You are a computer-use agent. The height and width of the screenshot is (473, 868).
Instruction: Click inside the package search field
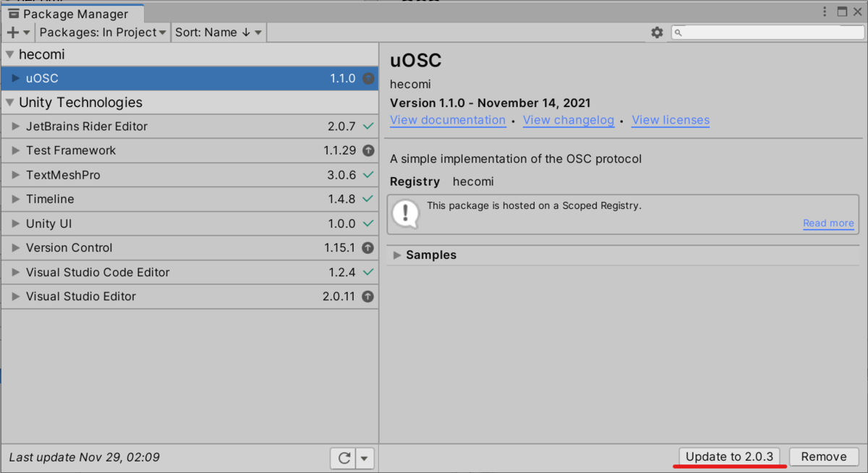click(759, 32)
